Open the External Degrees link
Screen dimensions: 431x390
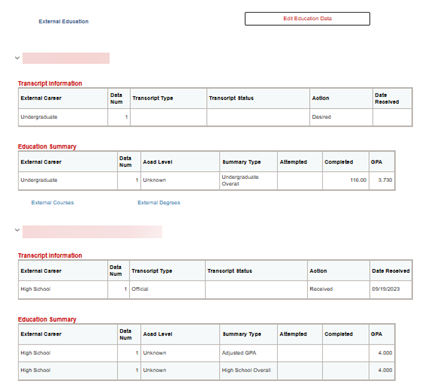pyautogui.click(x=159, y=202)
